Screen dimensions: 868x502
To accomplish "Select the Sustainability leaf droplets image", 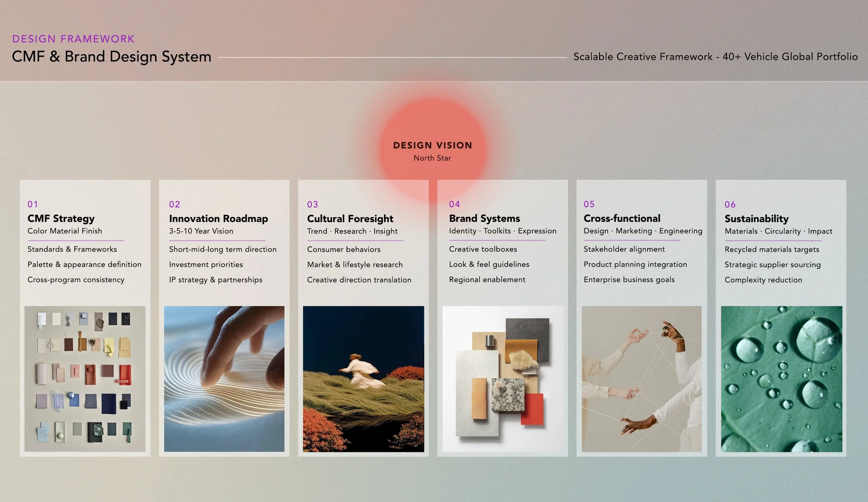I will point(781,378).
